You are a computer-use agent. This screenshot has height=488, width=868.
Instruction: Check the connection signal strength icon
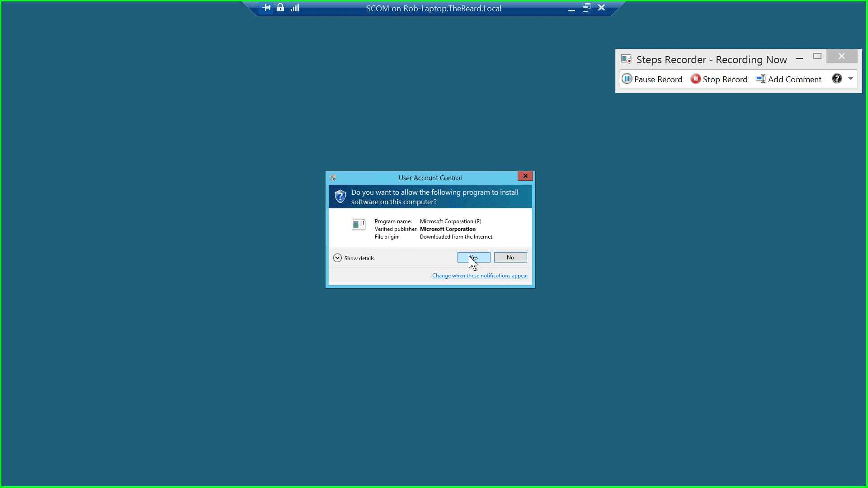pyautogui.click(x=295, y=8)
